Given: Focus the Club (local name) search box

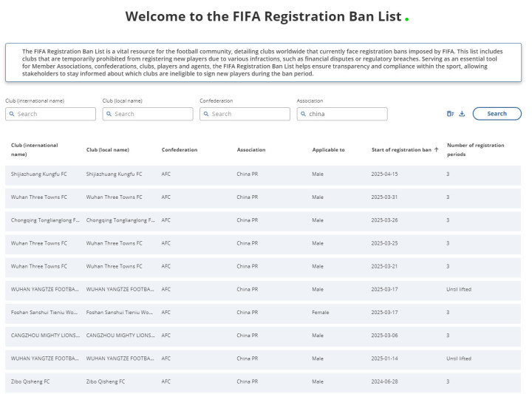Looking at the screenshot, I should coord(148,114).
